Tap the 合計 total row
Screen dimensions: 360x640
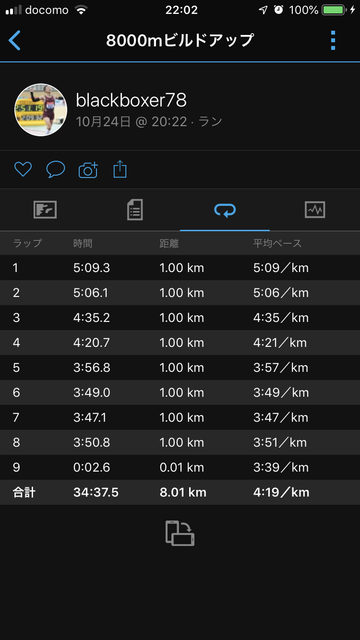coord(180,492)
